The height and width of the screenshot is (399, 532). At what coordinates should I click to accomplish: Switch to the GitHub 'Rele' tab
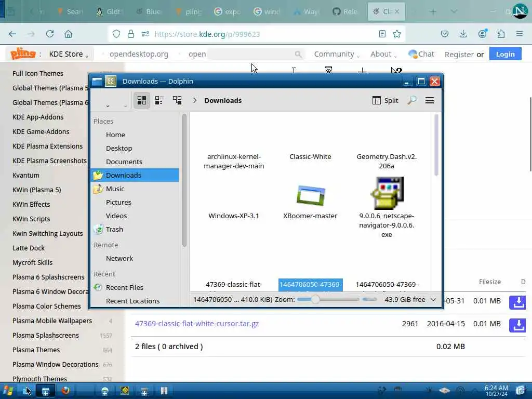345,12
